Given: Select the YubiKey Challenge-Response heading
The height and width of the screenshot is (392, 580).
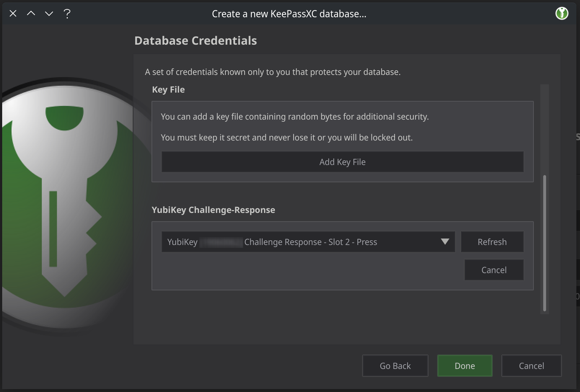Looking at the screenshot, I should (x=214, y=210).
